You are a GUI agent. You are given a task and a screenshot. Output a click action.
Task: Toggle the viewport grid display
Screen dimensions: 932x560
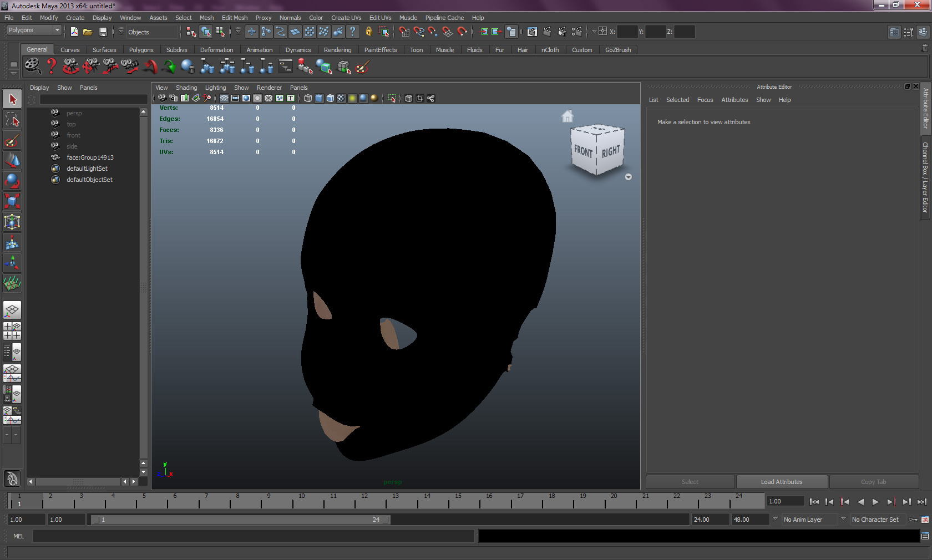click(224, 98)
